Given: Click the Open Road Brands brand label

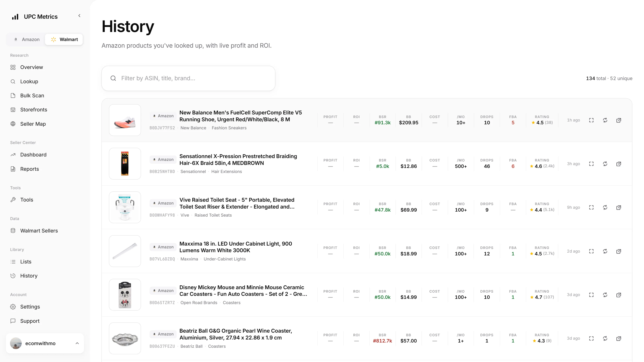Looking at the screenshot, I should [199, 303].
